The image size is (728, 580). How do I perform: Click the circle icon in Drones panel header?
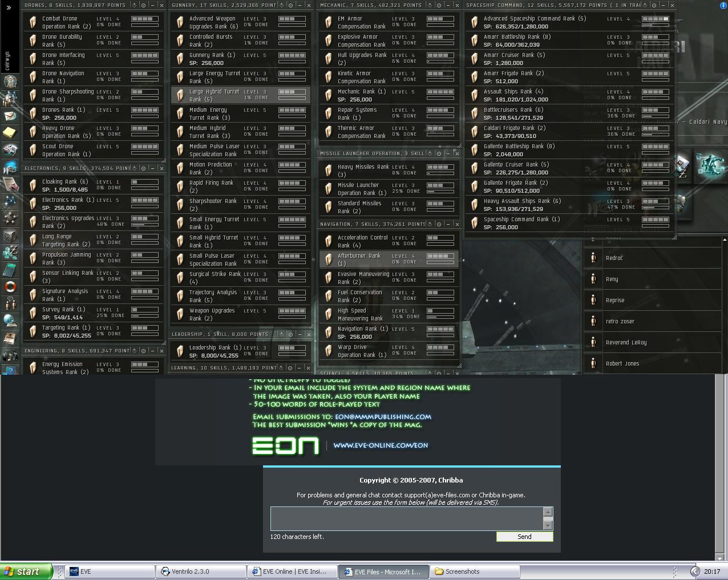point(143,5)
